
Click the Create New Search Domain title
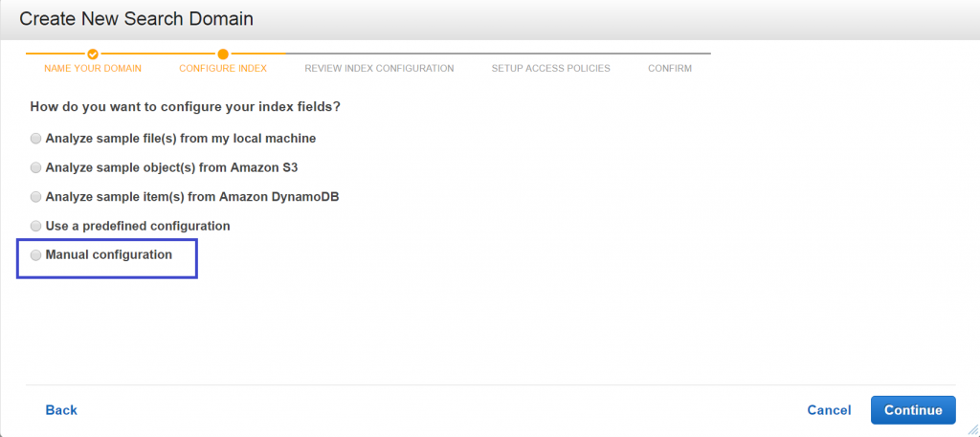(136, 18)
